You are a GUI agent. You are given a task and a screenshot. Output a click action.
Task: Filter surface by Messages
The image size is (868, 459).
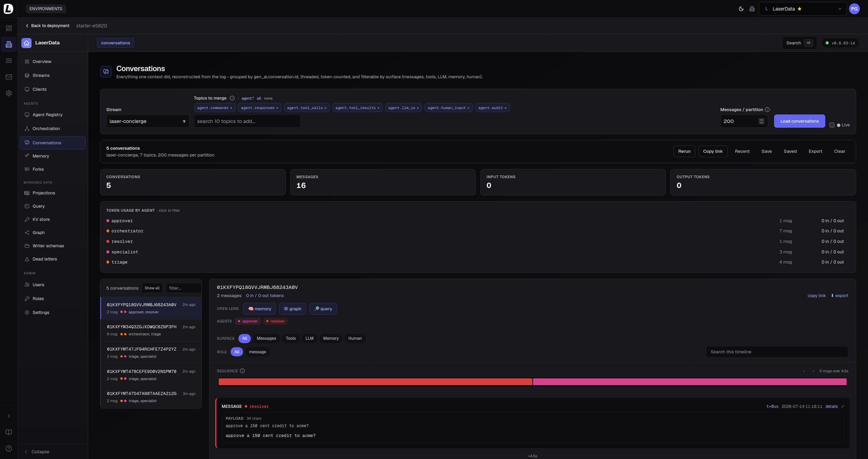(x=267, y=338)
